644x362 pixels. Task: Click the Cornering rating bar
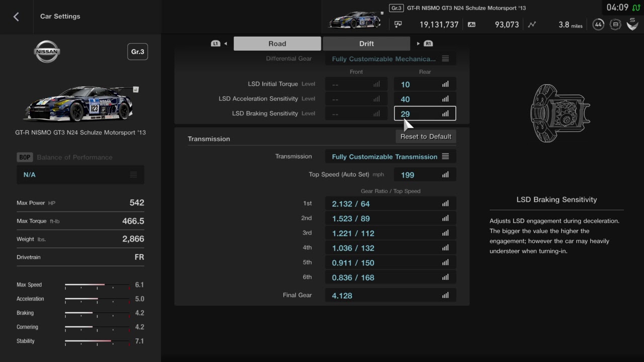pyautogui.click(x=97, y=327)
